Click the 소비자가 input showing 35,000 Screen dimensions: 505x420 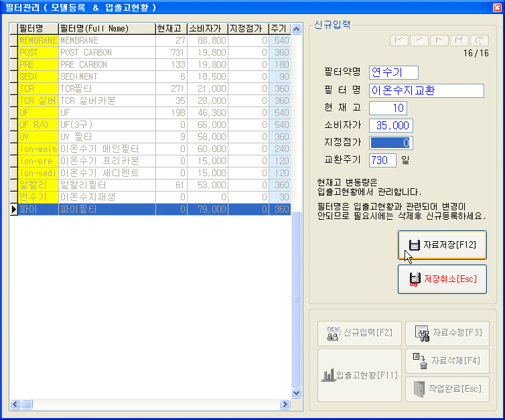click(x=391, y=125)
